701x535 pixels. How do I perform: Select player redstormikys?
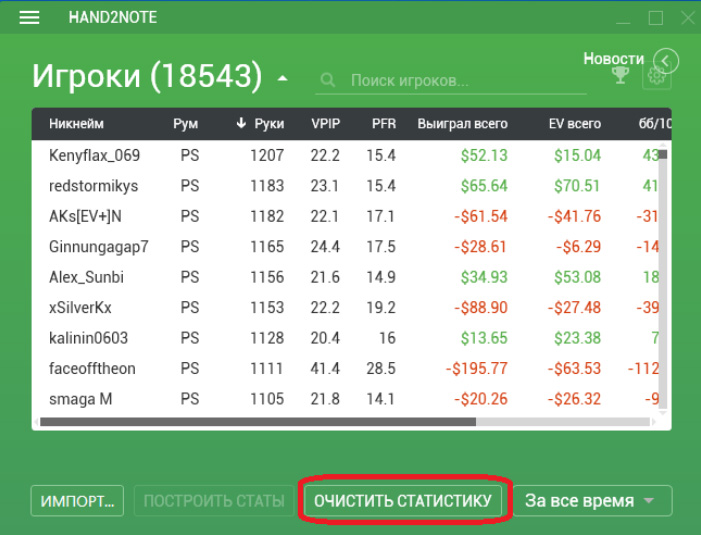tap(93, 186)
